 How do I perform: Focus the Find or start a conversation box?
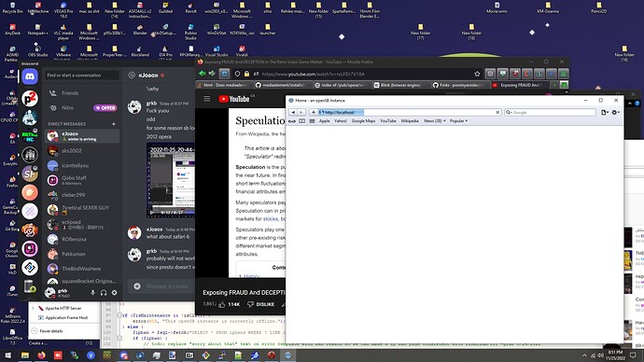coord(82,76)
